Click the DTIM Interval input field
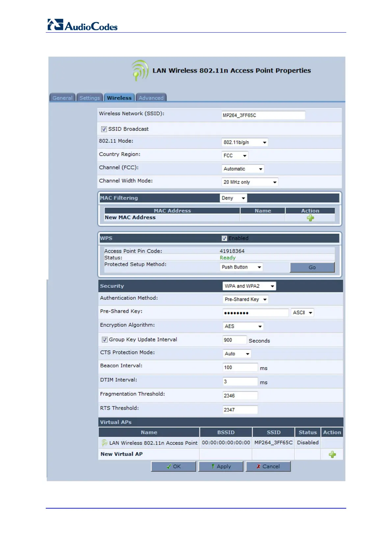 (240, 382)
